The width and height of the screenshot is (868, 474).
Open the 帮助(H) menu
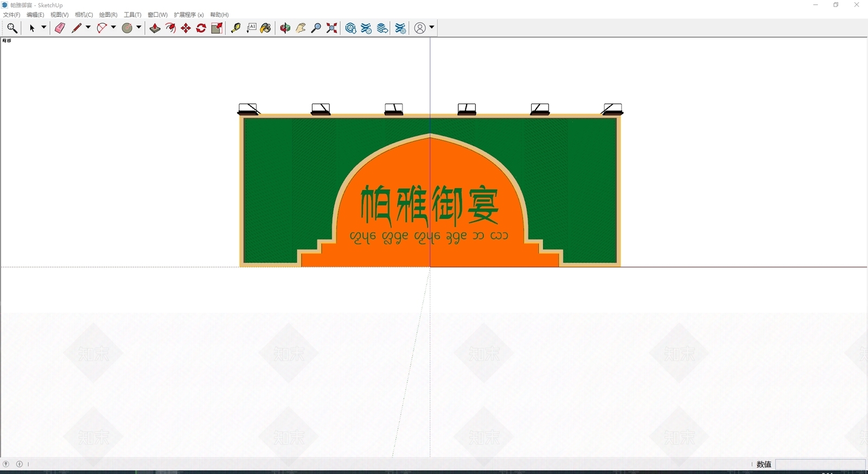tap(220, 15)
